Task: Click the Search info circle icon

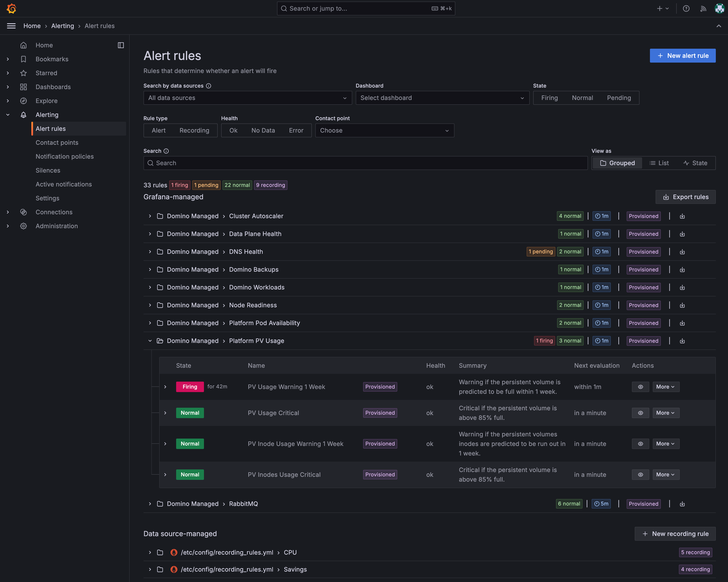Action: point(166,151)
